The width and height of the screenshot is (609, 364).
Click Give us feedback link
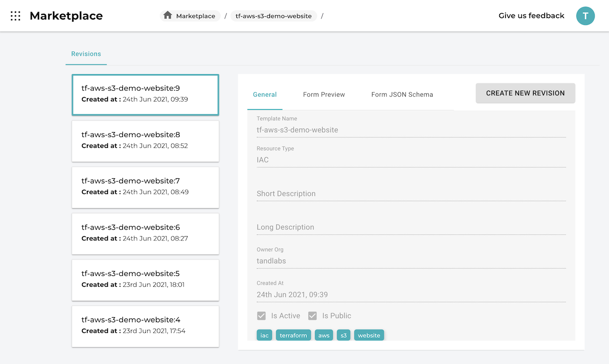531,16
